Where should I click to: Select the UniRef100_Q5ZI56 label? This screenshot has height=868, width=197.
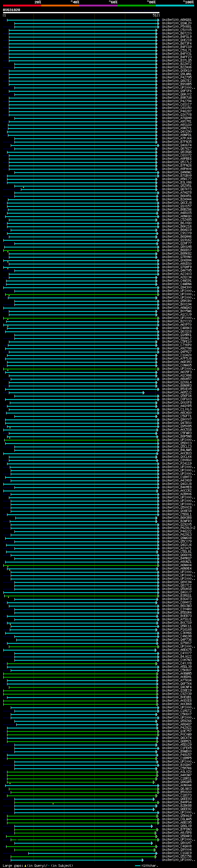point(176,856)
